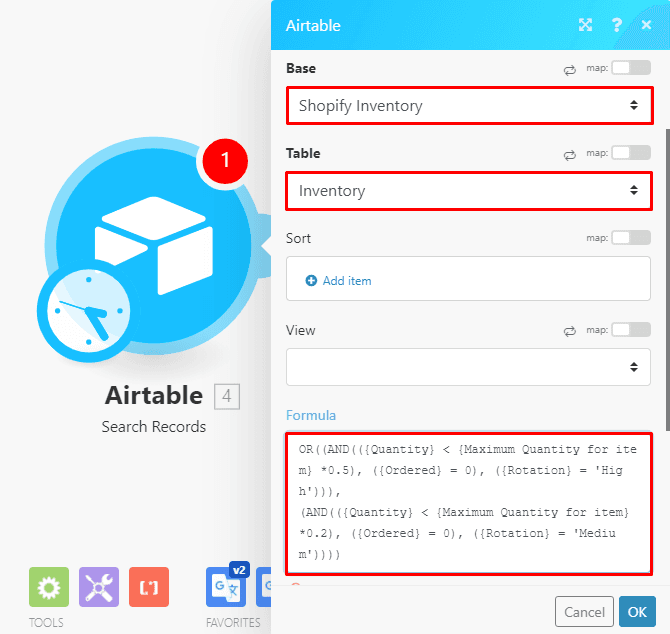Click Add item under Sort
The width and height of the screenshot is (670, 634).
(339, 281)
